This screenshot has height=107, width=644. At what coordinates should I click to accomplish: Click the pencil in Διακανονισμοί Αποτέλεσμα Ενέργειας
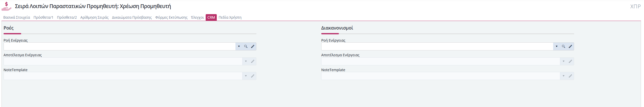[570, 61]
